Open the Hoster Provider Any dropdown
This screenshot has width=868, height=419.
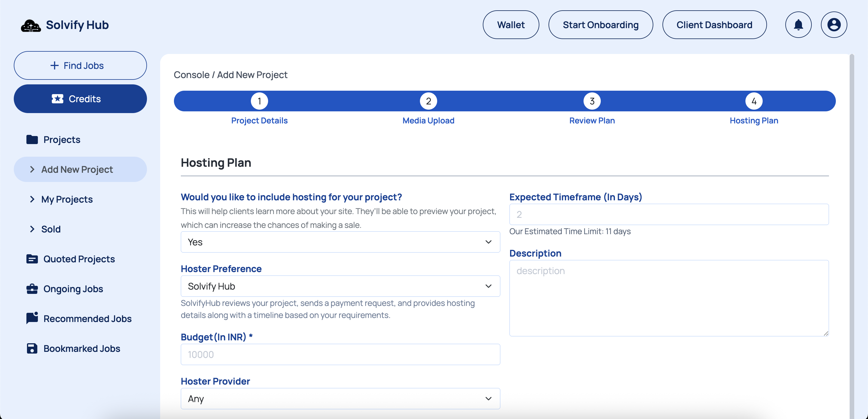[x=340, y=398]
